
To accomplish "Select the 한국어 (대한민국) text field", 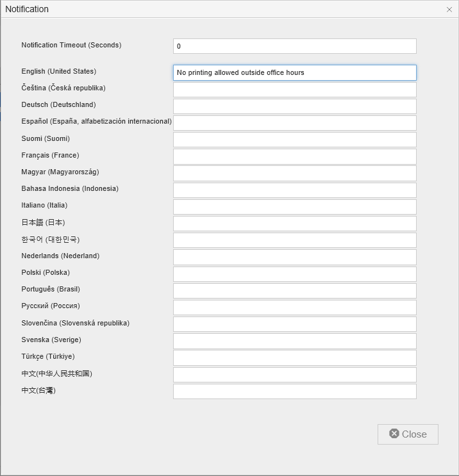I will (x=294, y=240).
